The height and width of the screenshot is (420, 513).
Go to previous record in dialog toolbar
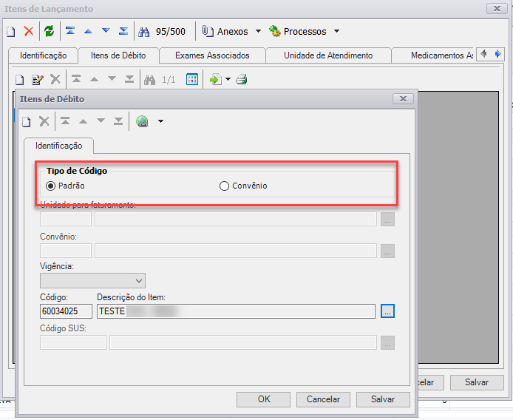(83, 121)
